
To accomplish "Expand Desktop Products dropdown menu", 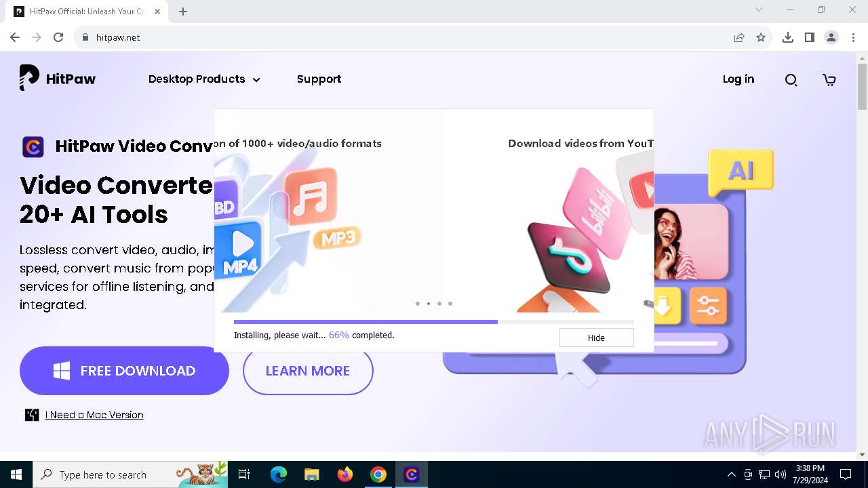I will [204, 79].
